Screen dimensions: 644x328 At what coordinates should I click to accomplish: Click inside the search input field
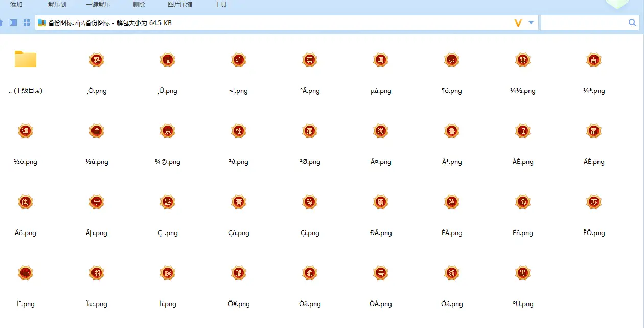(x=583, y=22)
